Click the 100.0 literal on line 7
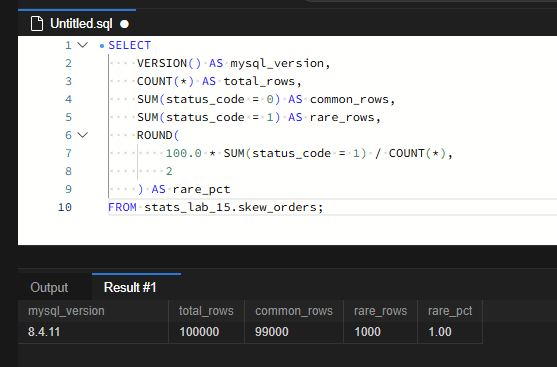The width and height of the screenshot is (557, 367). [x=184, y=153]
